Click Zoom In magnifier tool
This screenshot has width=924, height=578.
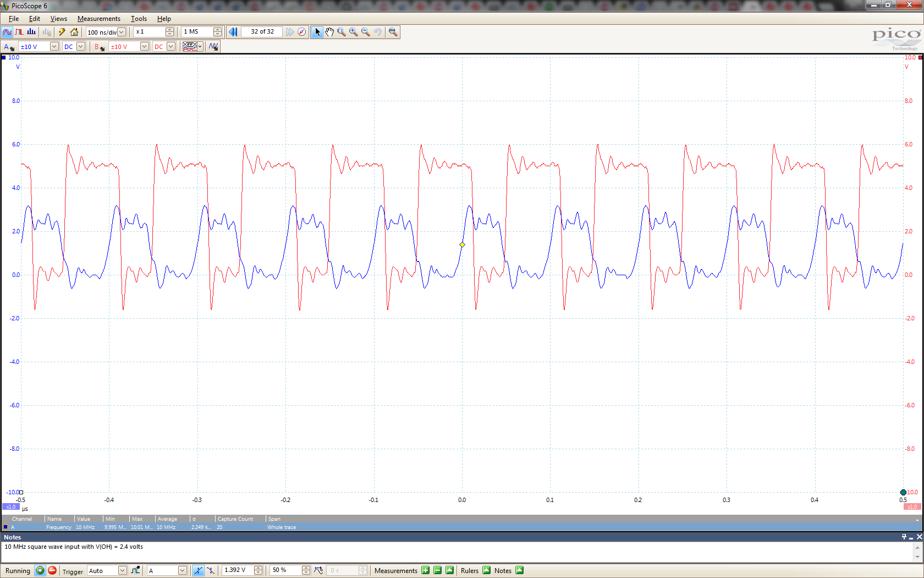click(353, 32)
